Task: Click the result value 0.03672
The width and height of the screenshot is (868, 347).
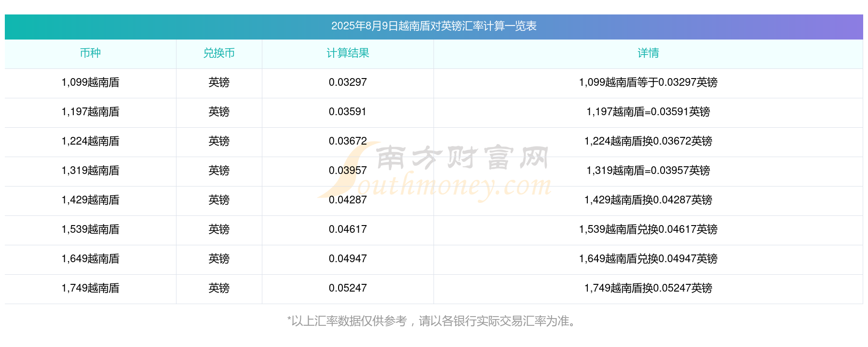Action: pyautogui.click(x=348, y=141)
